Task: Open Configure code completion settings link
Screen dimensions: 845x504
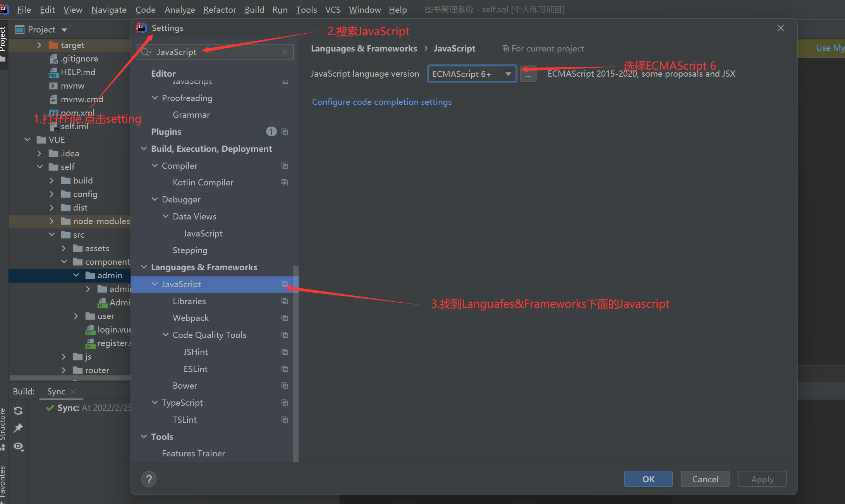Action: click(x=382, y=102)
